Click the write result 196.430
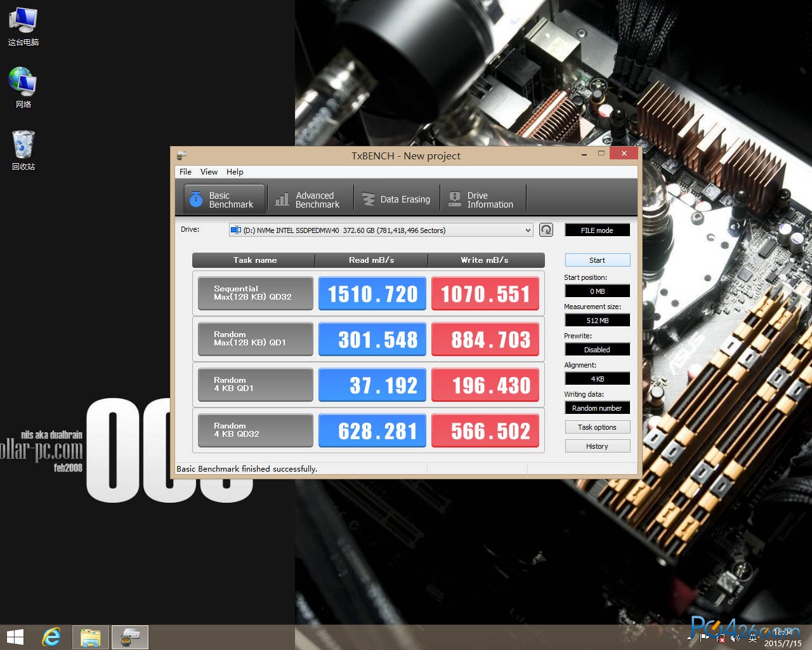 click(485, 385)
